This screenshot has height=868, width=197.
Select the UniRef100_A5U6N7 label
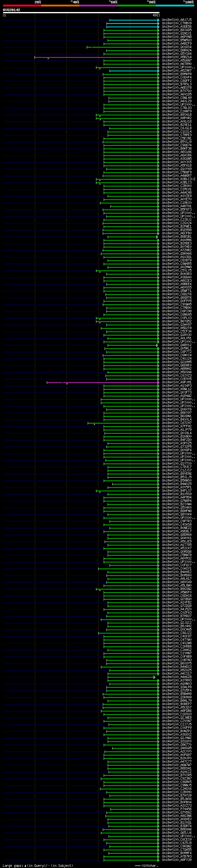[x=177, y=60]
